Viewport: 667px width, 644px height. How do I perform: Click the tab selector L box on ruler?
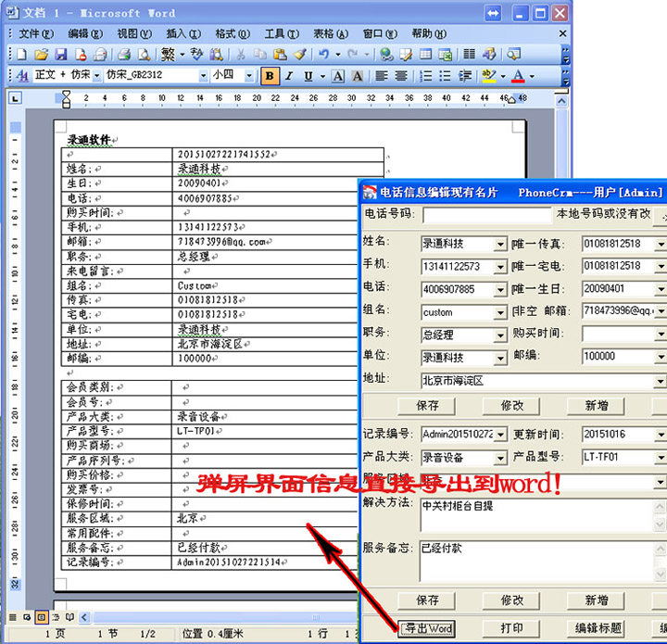[15, 98]
